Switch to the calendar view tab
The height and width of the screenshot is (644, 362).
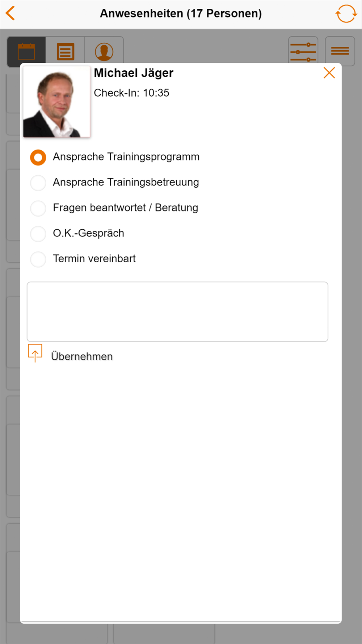pos(26,51)
